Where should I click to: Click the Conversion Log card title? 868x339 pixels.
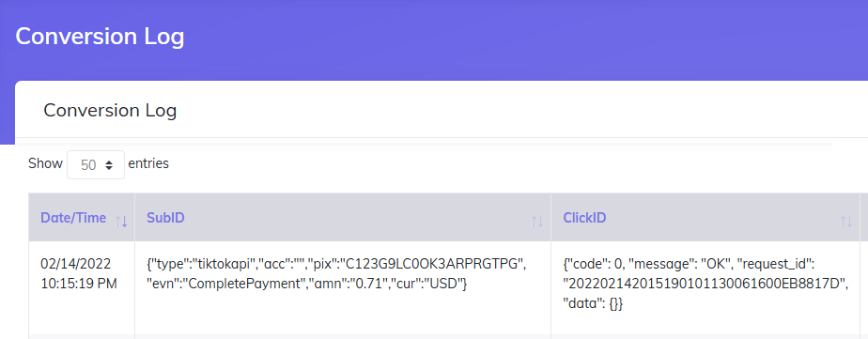(110, 110)
